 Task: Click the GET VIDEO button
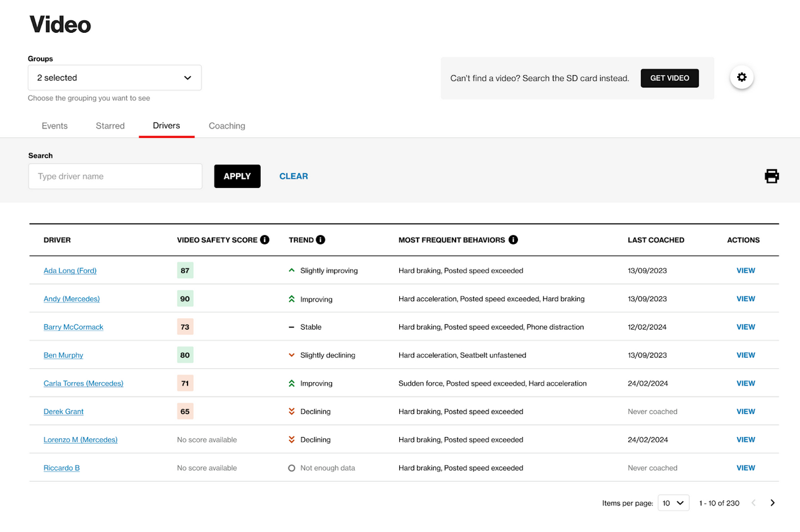tap(669, 78)
